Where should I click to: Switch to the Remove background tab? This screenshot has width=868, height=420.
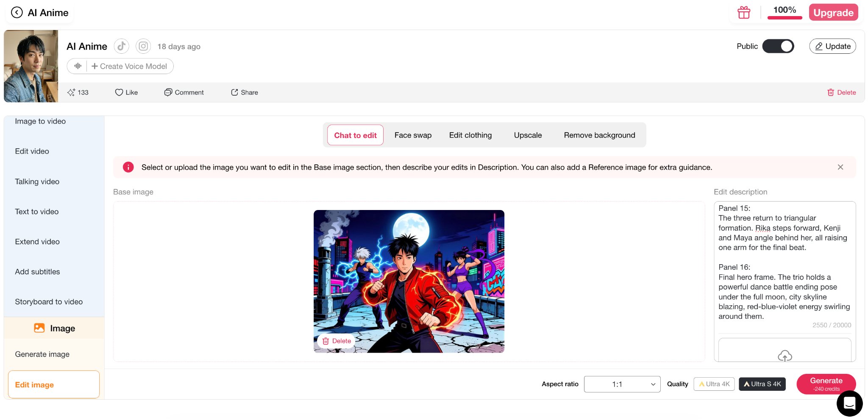(599, 135)
